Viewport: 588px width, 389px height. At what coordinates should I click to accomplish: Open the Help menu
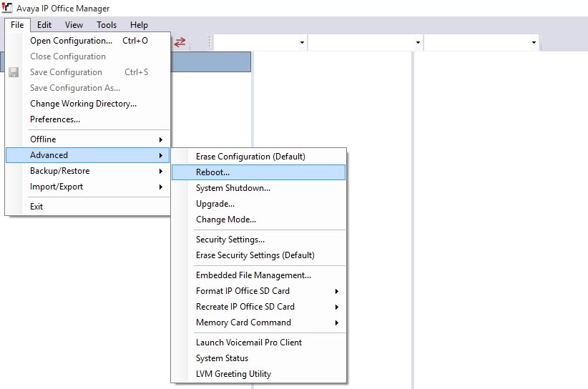click(x=139, y=25)
